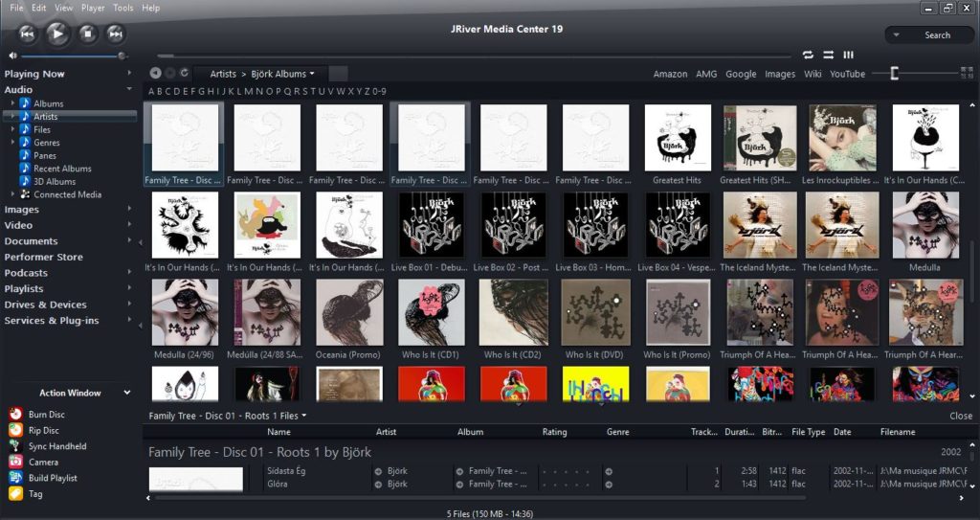The image size is (980, 520).
Task: Click Album field icon beside Glóra row
Action: coord(459,485)
